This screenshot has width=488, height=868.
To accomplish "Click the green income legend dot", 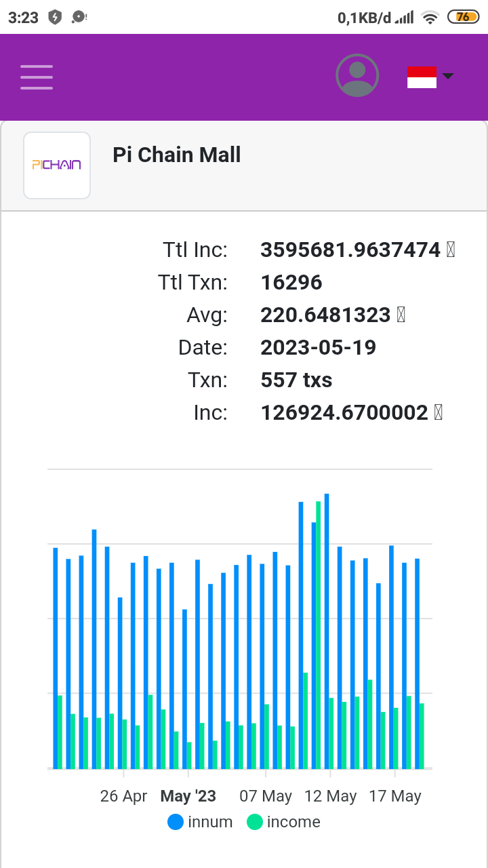I will (254, 822).
